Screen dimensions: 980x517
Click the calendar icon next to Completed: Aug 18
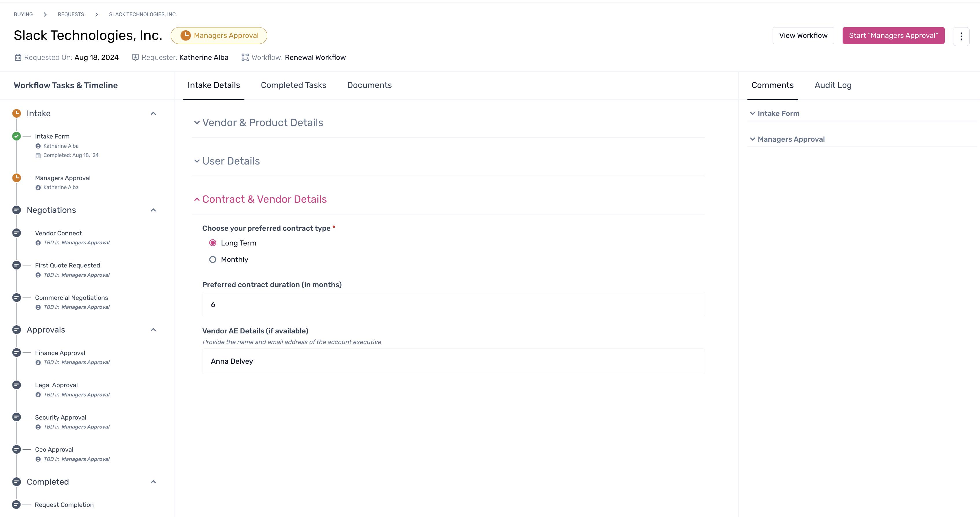tap(38, 155)
